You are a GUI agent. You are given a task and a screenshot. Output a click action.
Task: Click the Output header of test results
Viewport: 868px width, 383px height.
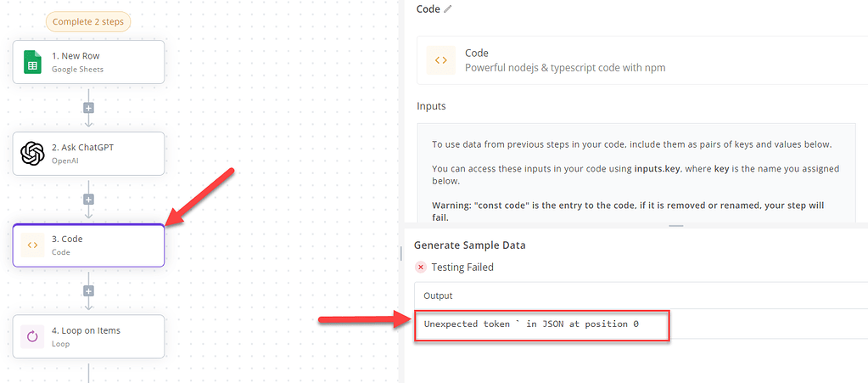click(x=438, y=296)
